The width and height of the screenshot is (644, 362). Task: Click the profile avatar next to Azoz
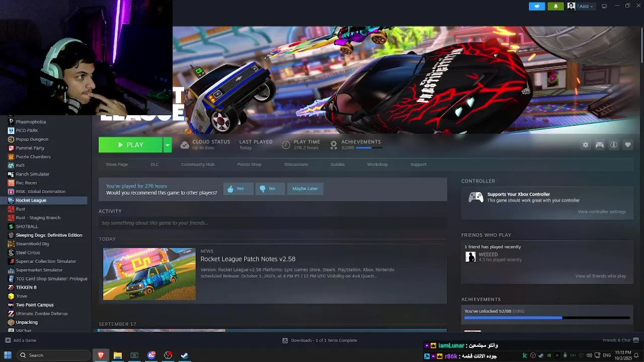click(571, 6)
